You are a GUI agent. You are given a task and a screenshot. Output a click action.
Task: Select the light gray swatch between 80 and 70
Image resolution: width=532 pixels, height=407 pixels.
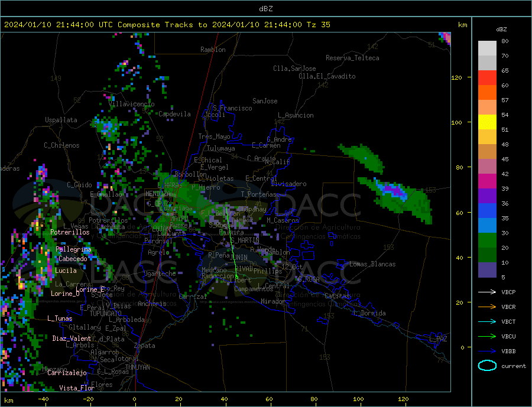(487, 48)
